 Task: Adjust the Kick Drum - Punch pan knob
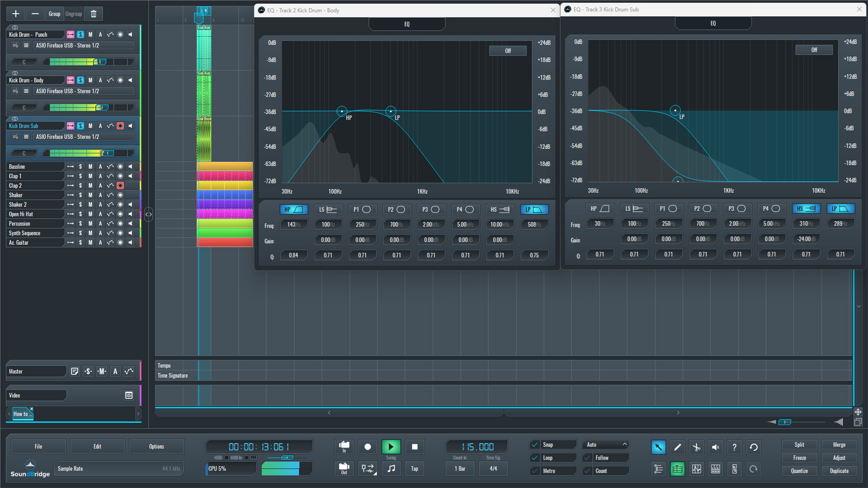click(x=24, y=62)
